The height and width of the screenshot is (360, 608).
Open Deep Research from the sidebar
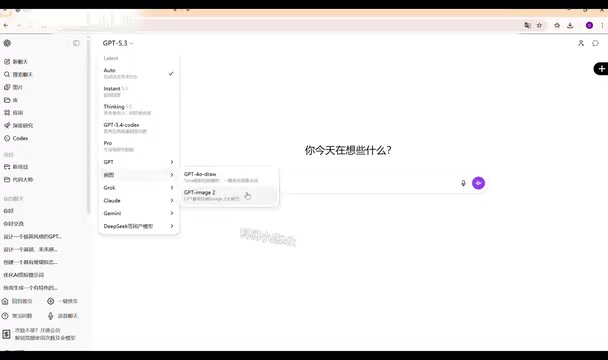(18, 125)
